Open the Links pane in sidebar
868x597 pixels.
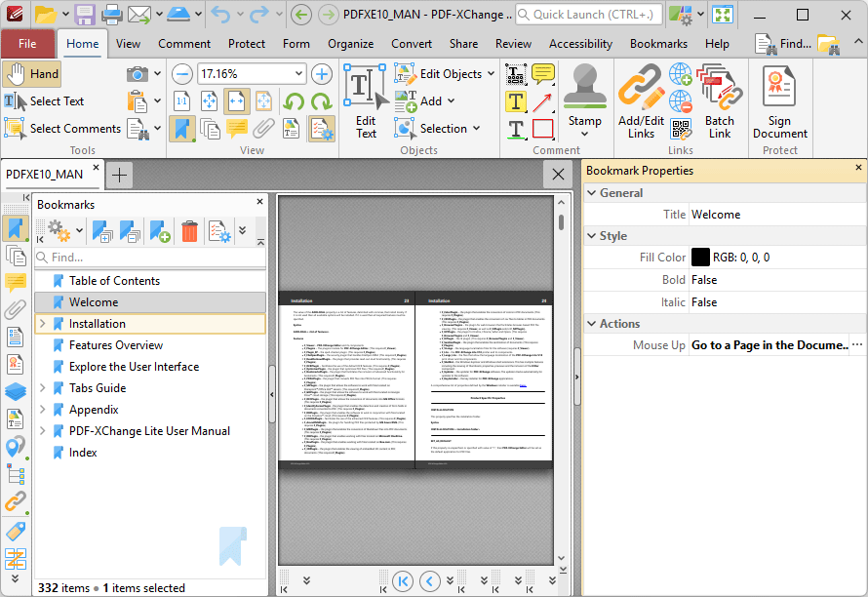16,501
